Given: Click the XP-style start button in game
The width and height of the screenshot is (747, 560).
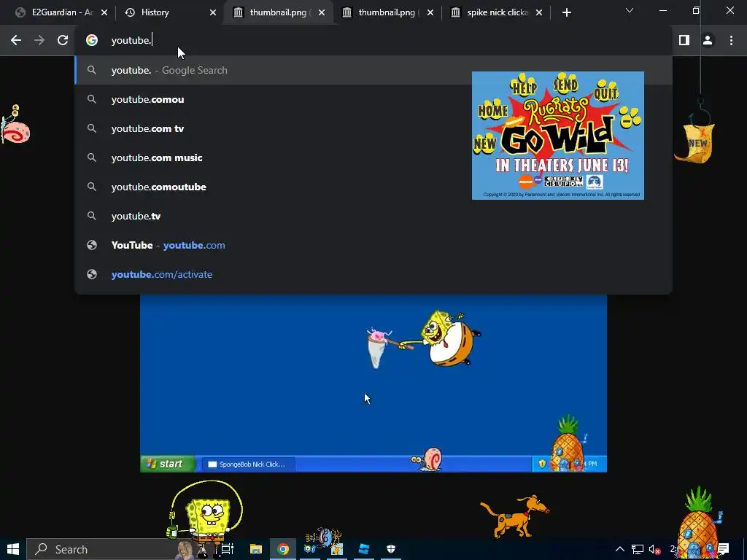Looking at the screenshot, I should (167, 464).
